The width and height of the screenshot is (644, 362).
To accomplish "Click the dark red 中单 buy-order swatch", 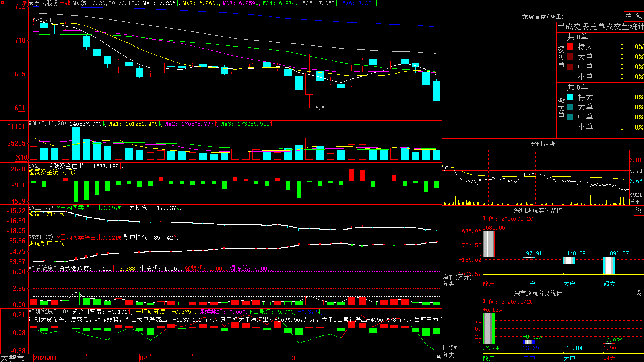I will click(570, 67).
